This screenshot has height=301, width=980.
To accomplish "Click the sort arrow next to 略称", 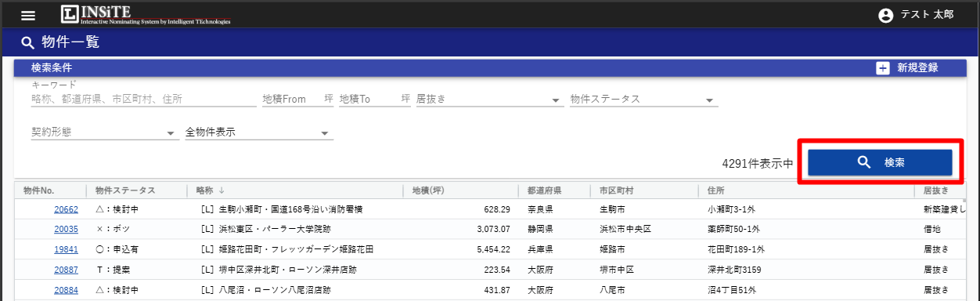I will pos(222,190).
